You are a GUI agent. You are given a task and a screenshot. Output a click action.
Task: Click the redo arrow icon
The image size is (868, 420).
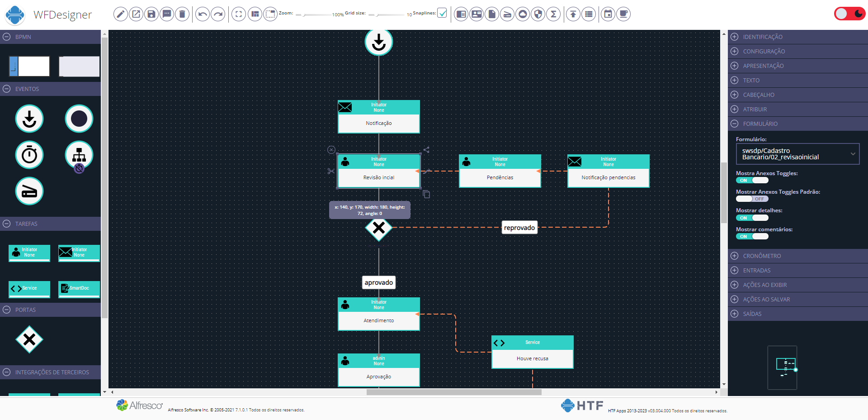point(218,14)
